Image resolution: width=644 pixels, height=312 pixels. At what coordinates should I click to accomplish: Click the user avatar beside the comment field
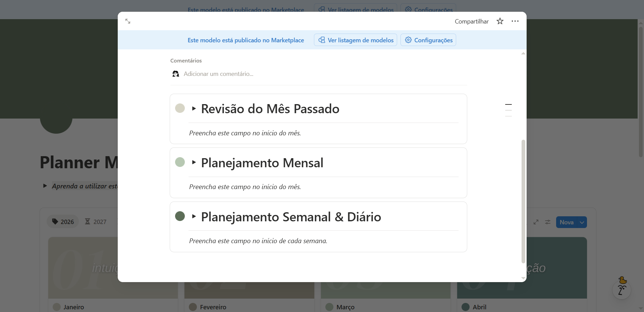175,74
